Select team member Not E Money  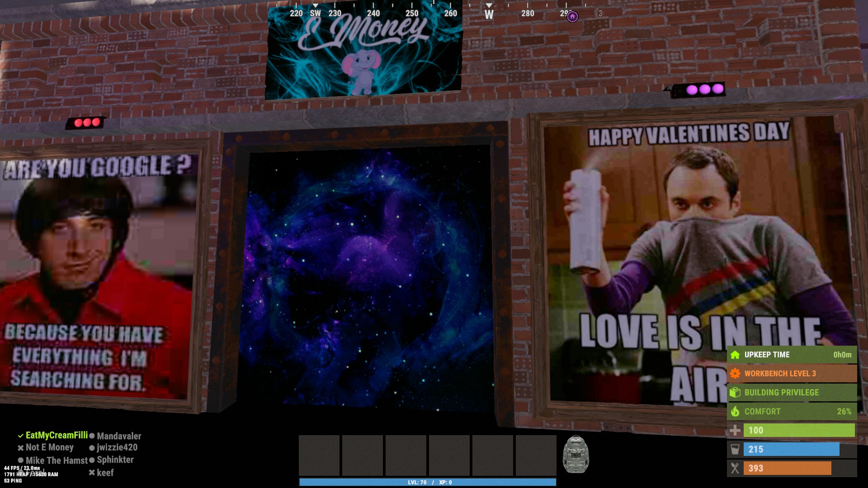click(49, 447)
